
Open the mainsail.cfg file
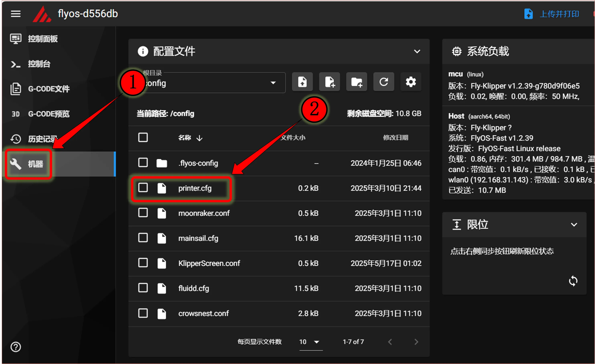(198, 238)
